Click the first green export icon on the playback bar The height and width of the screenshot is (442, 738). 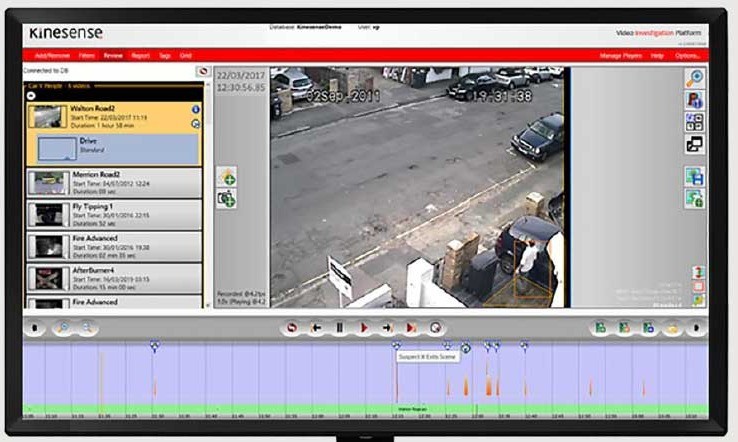(x=601, y=328)
